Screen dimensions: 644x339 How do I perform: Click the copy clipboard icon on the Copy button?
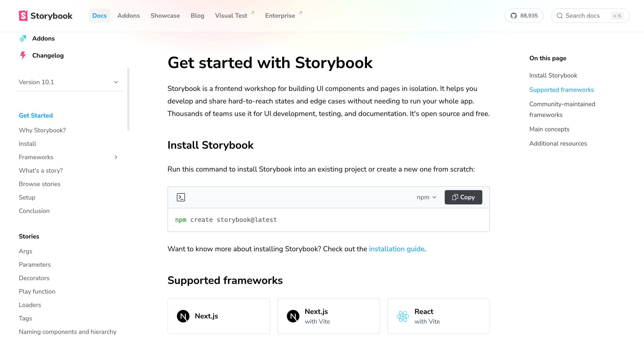tap(455, 197)
